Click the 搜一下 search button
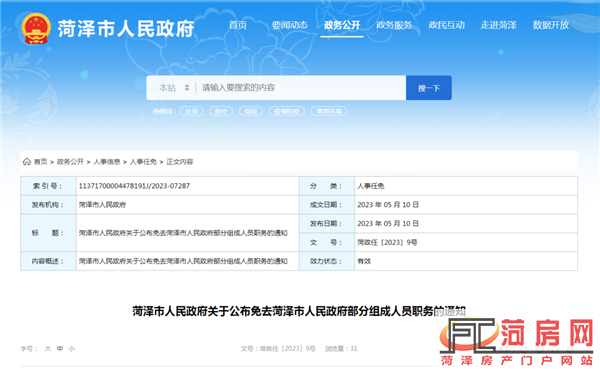This screenshot has height=369, width=600. [x=429, y=88]
